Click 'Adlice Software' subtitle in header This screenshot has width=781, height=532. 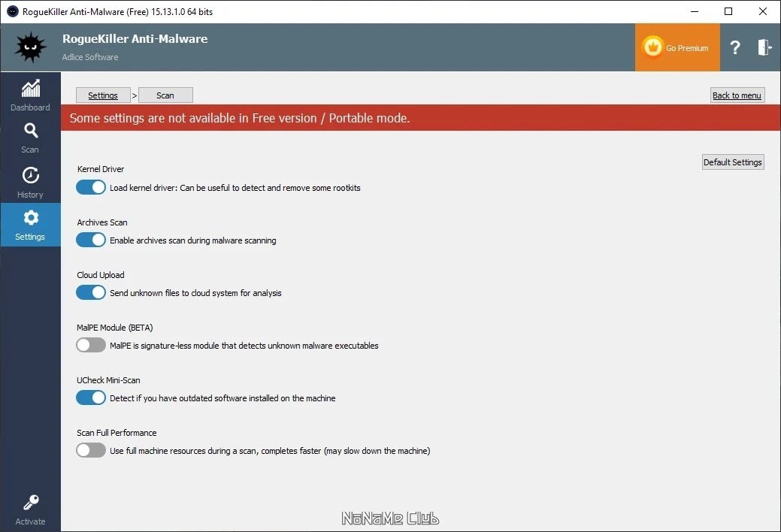coord(90,57)
